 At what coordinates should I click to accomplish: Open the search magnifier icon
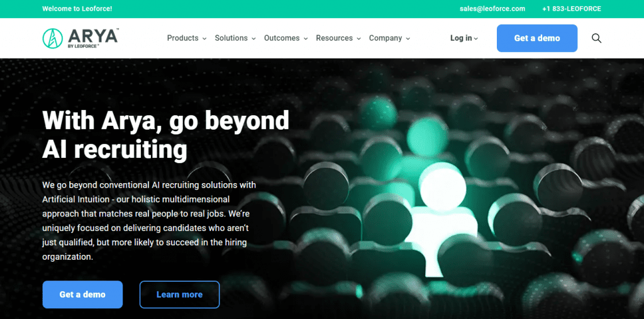click(x=596, y=38)
